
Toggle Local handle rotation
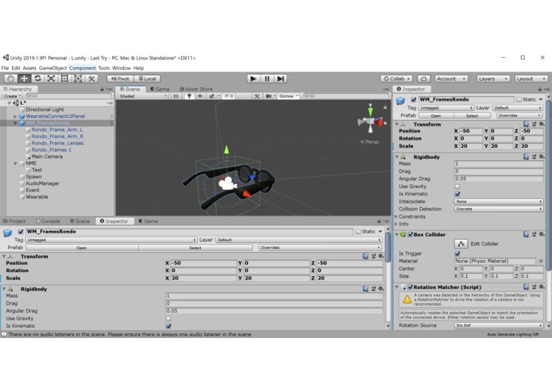147,79
